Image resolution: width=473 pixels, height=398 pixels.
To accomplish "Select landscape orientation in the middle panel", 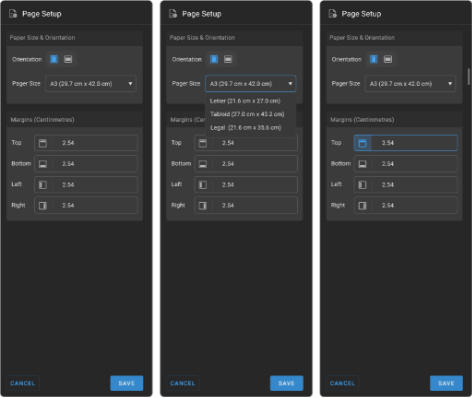I will pos(228,59).
